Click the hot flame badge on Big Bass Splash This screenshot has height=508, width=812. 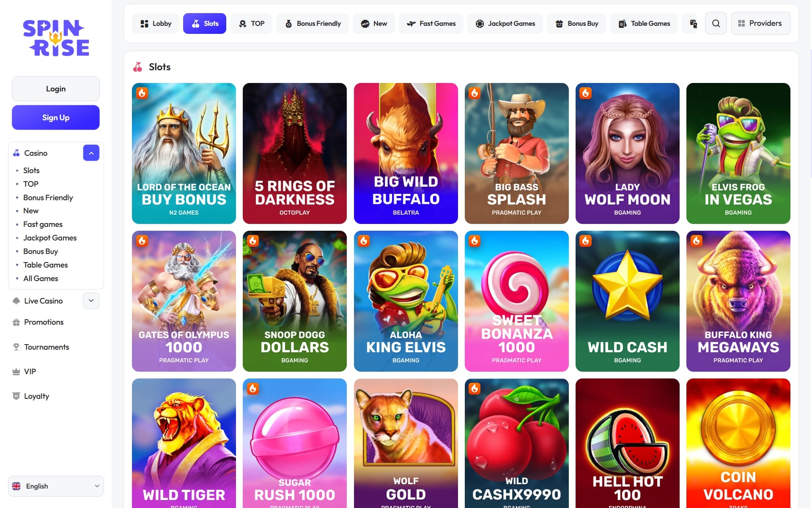pyautogui.click(x=475, y=93)
